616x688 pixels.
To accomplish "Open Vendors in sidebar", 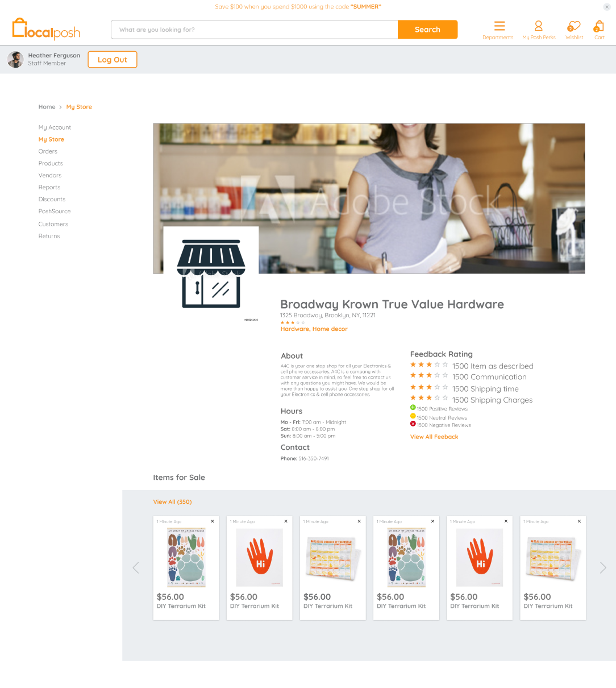I will 50,175.
